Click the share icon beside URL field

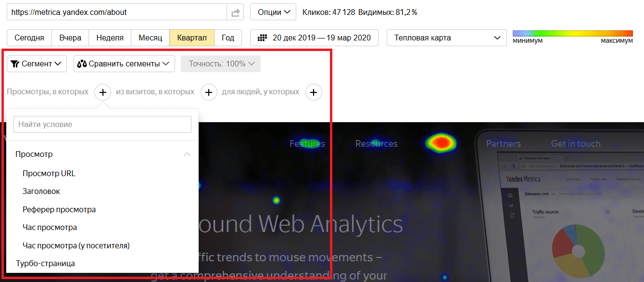tap(235, 13)
